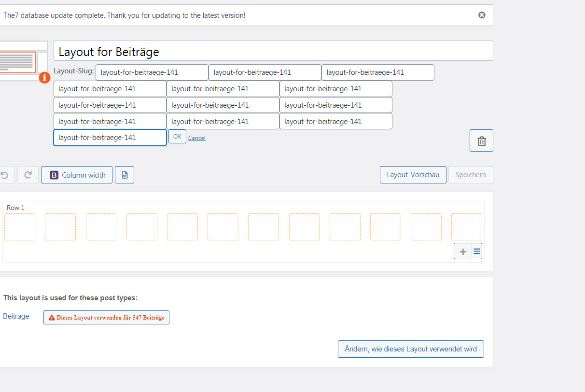Edit the Layout for Beiträge title field
The width and height of the screenshot is (585, 392).
[x=273, y=51]
